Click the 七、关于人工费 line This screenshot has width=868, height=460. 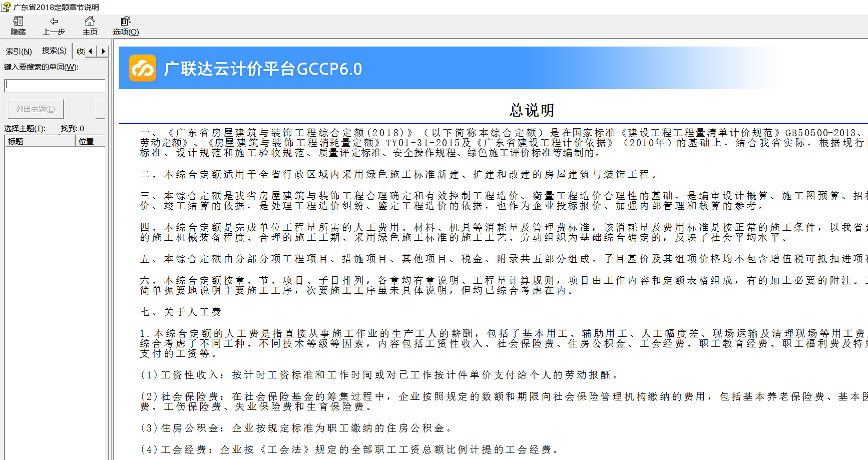coord(181,312)
